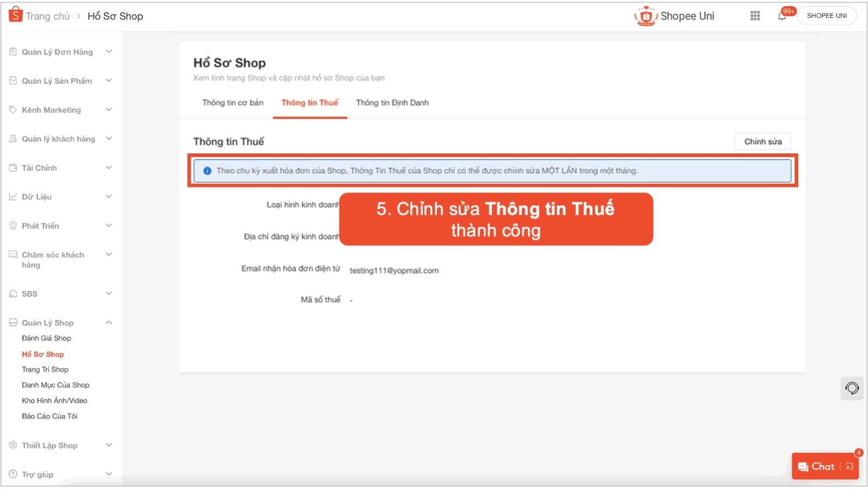868x489 pixels.
Task: Pop out the Chat window icon
Action: pyautogui.click(x=850, y=466)
